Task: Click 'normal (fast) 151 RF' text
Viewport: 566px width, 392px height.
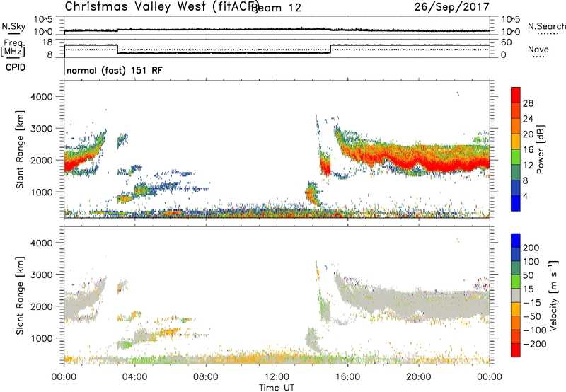Action: tap(115, 70)
